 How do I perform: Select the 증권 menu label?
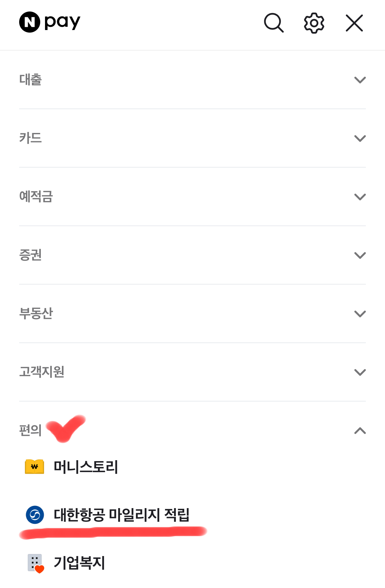click(30, 255)
